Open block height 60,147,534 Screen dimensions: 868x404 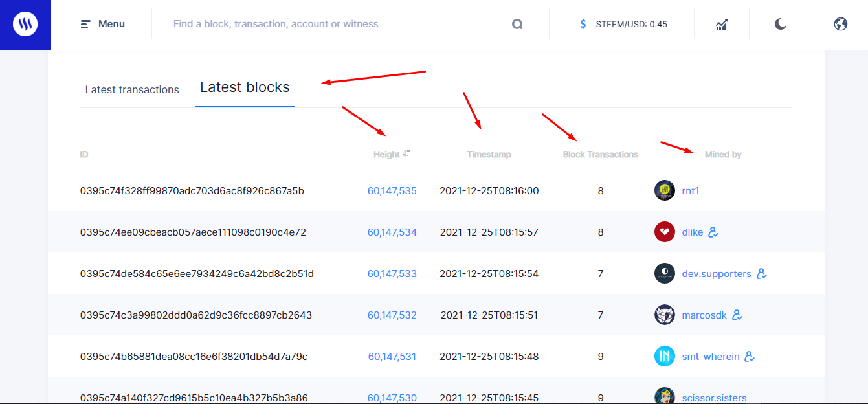tap(392, 232)
